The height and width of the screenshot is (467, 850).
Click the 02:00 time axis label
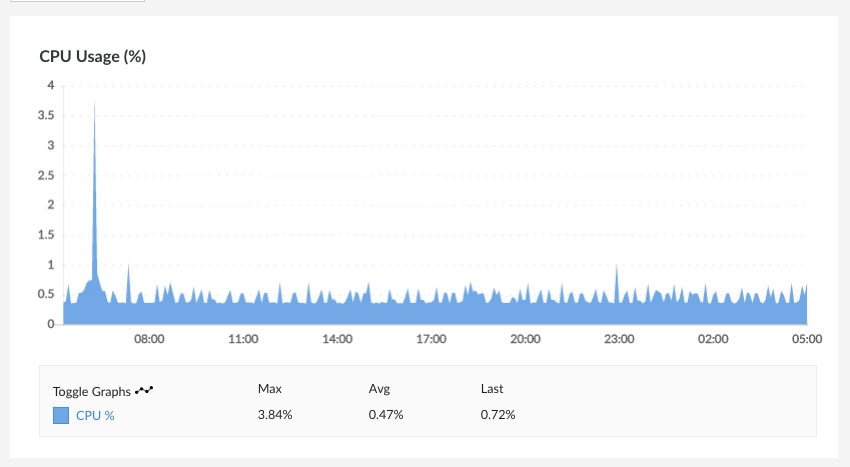tap(713, 339)
